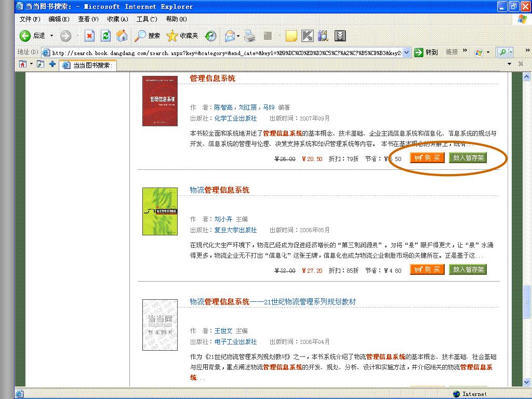Open the red 管理信息系统 book cover thumbnail
This screenshot has width=532, height=399.
click(160, 101)
